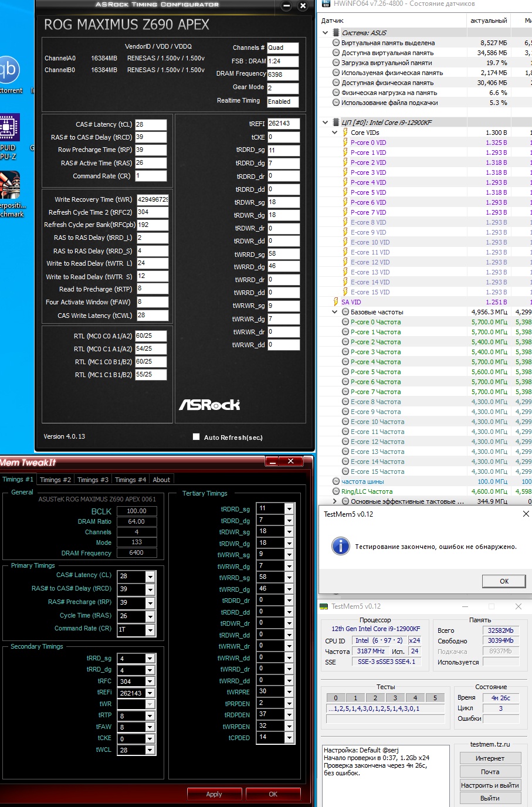Click the voltage icon of E-core 8 VID
The width and height of the screenshot is (532, 807).
coord(345,222)
